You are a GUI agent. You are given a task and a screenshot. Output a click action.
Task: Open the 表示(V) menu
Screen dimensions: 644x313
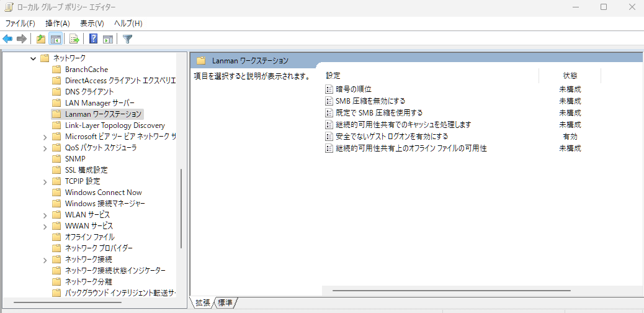pos(92,24)
